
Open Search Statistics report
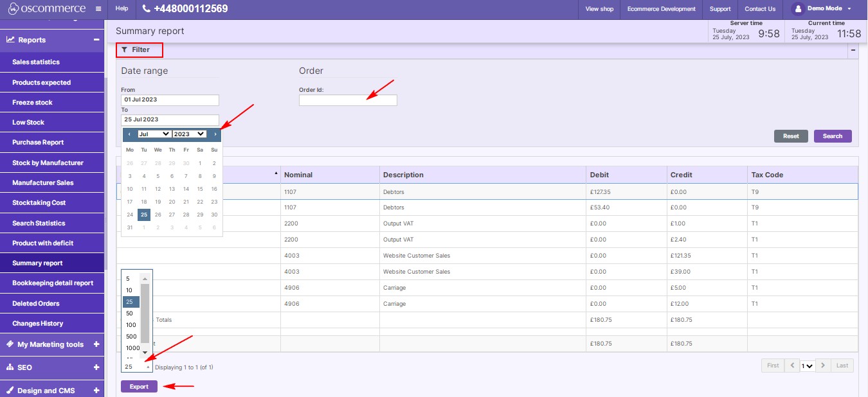click(52, 223)
